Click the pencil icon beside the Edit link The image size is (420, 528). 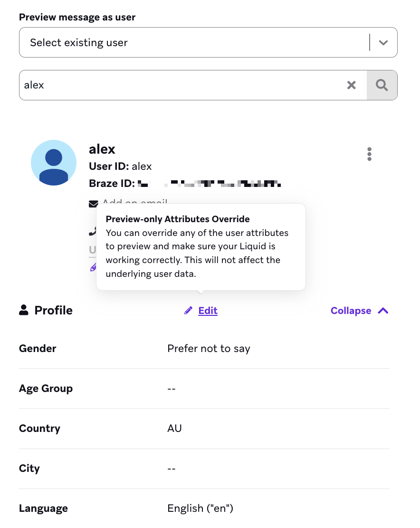coord(188,310)
